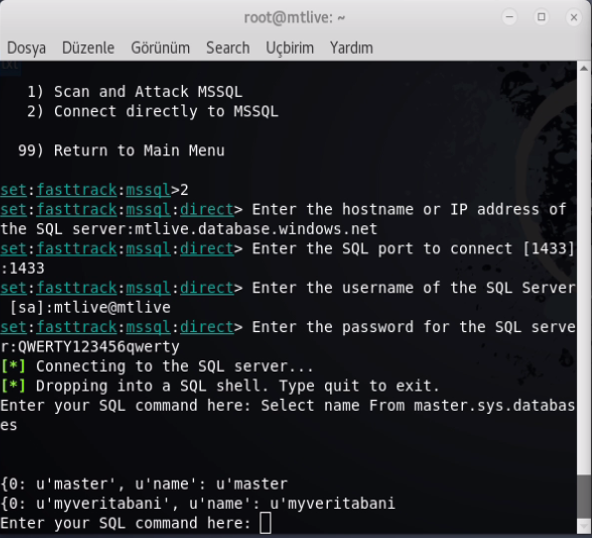Open the Search menu
The height and width of the screenshot is (538, 592).
(228, 48)
